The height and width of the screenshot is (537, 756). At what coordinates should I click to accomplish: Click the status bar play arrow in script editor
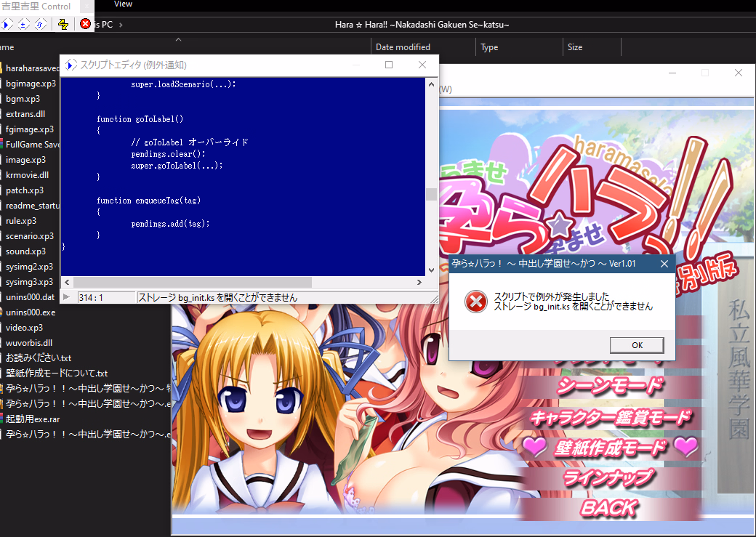click(x=67, y=297)
